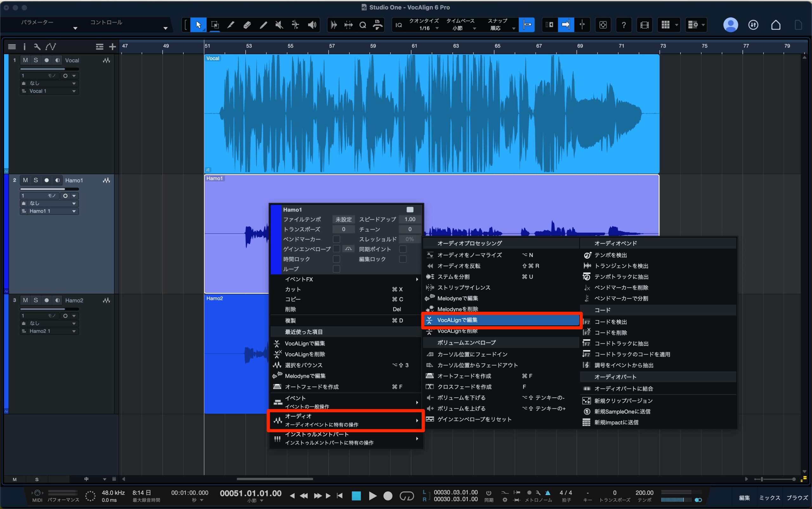Check the ループ checkbox
Screen dimensions: 812x509
pyautogui.click(x=336, y=269)
